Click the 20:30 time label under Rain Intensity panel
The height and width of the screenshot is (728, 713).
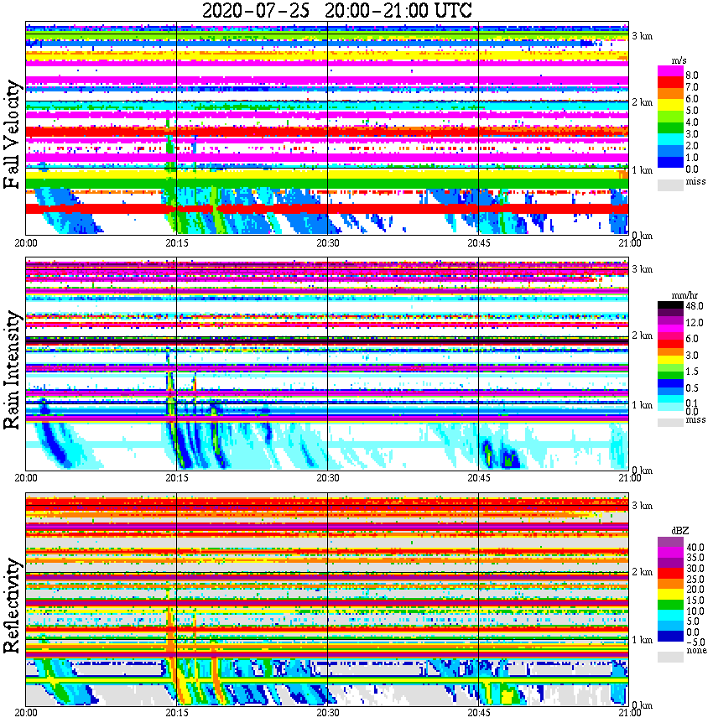[328, 478]
